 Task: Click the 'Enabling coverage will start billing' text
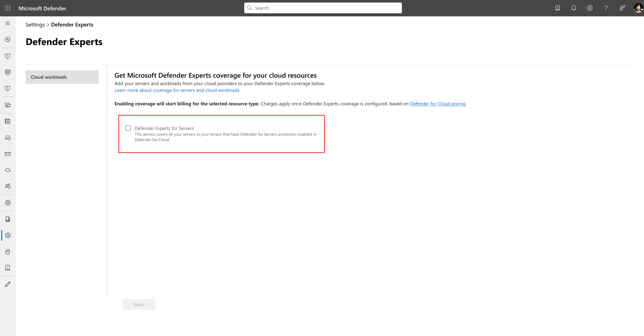pos(186,104)
